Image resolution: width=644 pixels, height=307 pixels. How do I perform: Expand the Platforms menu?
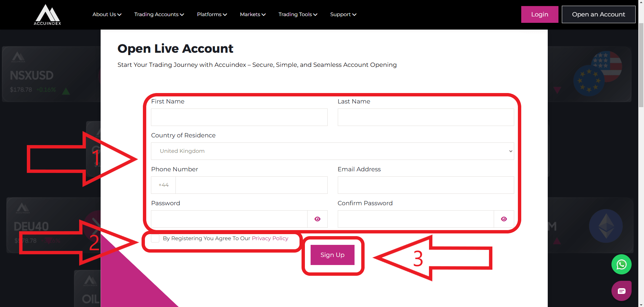[x=212, y=14]
